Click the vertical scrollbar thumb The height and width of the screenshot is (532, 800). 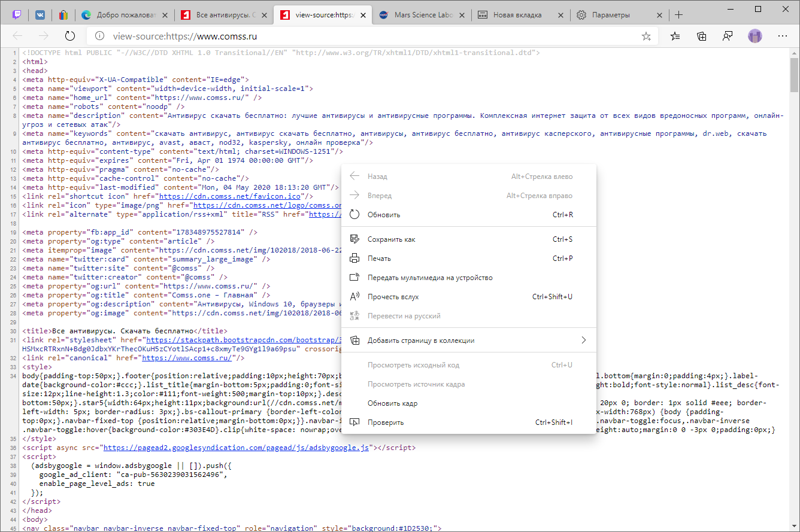[795, 75]
